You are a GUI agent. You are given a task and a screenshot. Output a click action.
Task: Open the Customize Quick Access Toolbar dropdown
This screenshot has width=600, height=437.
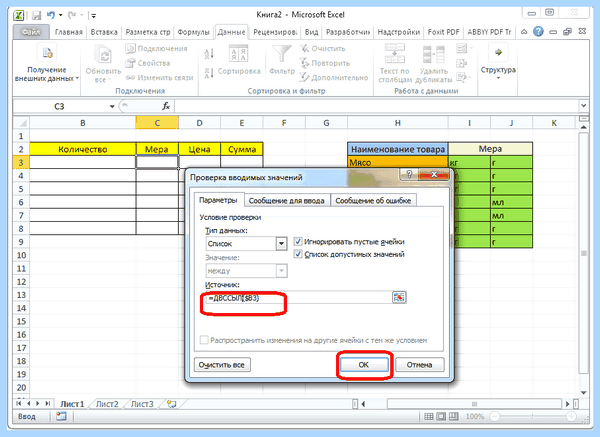pyautogui.click(x=93, y=16)
